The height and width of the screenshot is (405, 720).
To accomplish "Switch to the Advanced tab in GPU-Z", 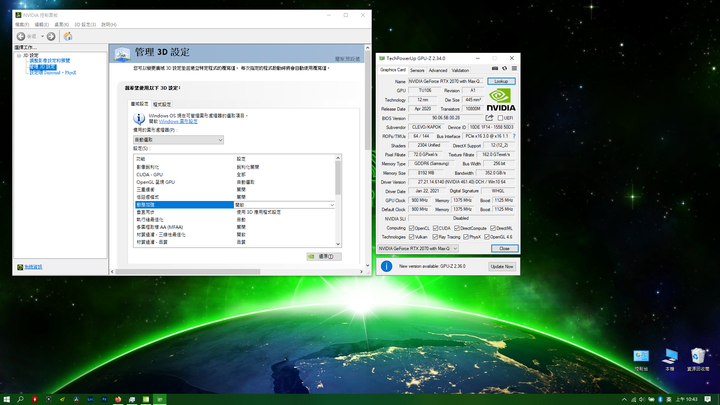I will (x=438, y=70).
